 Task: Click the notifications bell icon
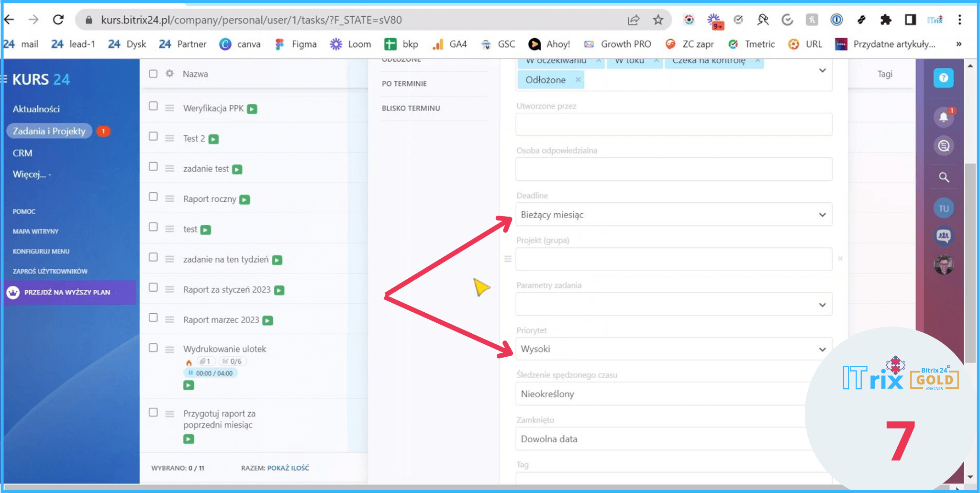[943, 117]
